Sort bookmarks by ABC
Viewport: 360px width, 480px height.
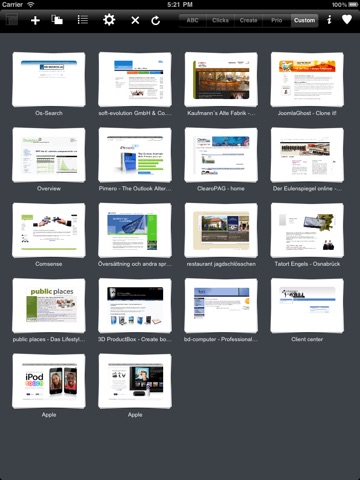coord(193,20)
